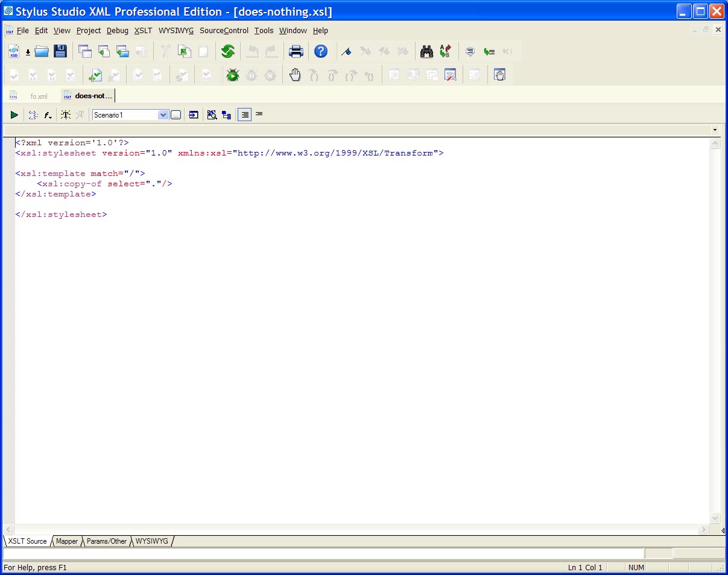
Task: Expand the dropdown arrow above the editor's right edge
Action: [x=715, y=130]
